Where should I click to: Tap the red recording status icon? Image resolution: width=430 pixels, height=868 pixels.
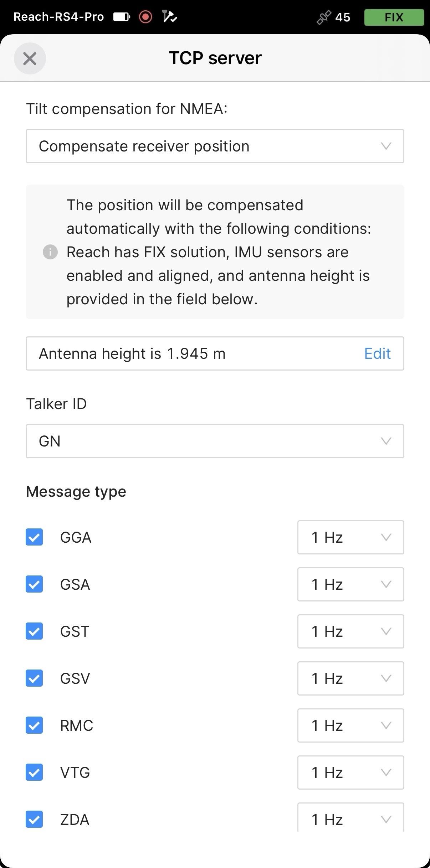pos(145,17)
